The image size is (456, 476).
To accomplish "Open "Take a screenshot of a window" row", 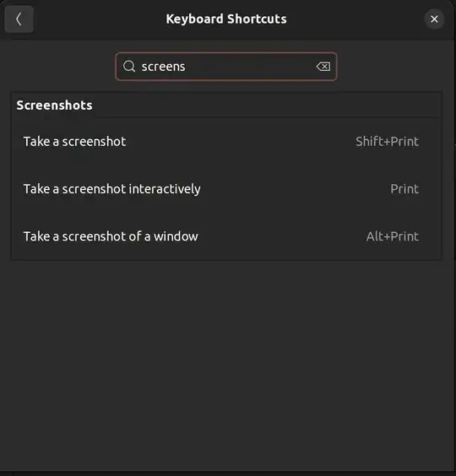I will tap(226, 236).
